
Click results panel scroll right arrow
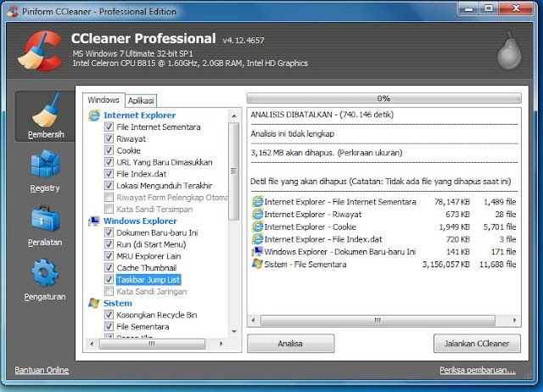coord(515,321)
